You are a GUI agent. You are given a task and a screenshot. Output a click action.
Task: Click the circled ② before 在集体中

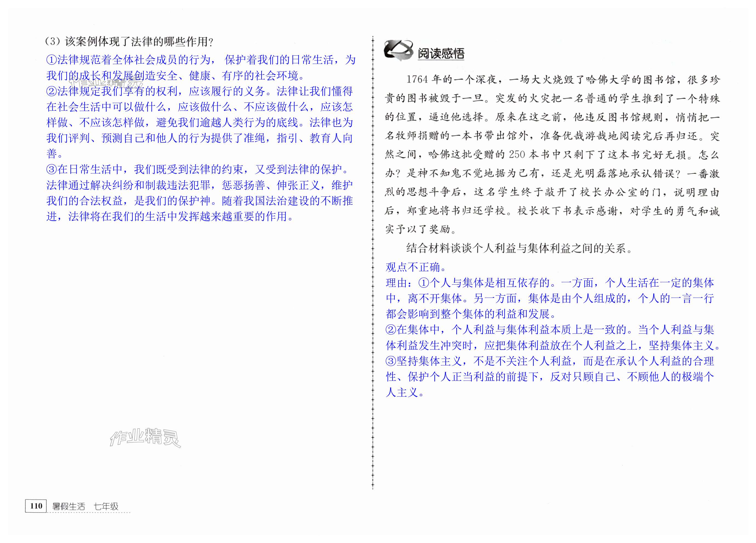click(x=391, y=330)
